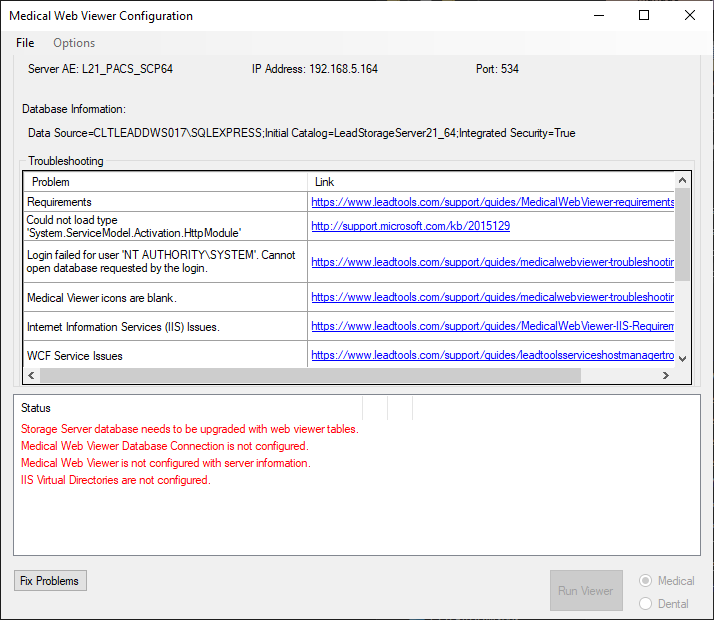Image resolution: width=714 pixels, height=620 pixels.
Task: Click troubleshooting table scroll down arrow
Action: tap(683, 358)
